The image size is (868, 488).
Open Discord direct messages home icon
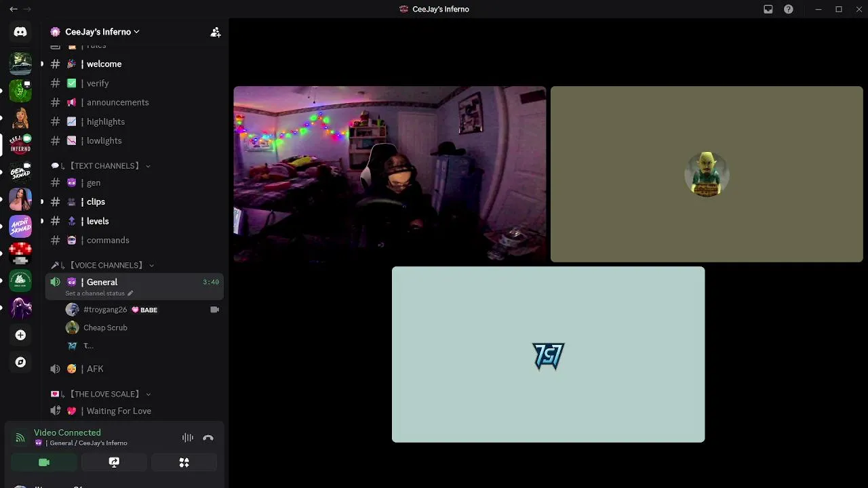[20, 32]
